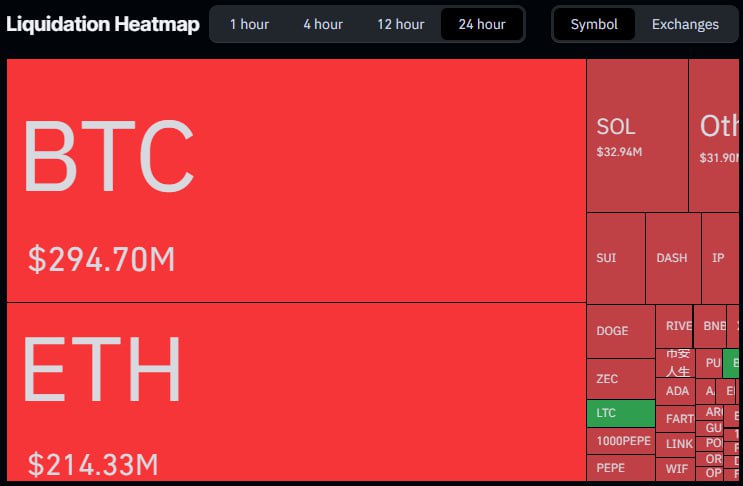Viewport: 743px width, 486px height.
Task: Click the BTC liquidation tile
Action: [296, 180]
